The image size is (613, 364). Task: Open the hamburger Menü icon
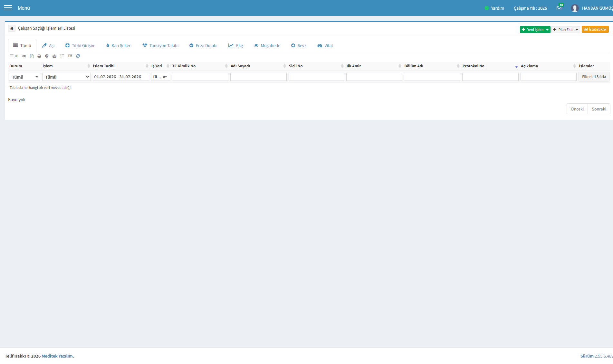(8, 8)
